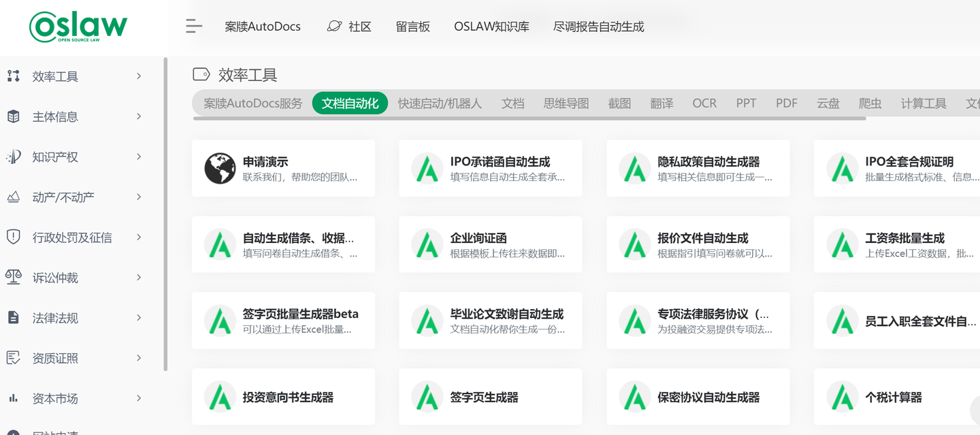Open the IPO承诺函自动生成 tool

click(x=491, y=167)
